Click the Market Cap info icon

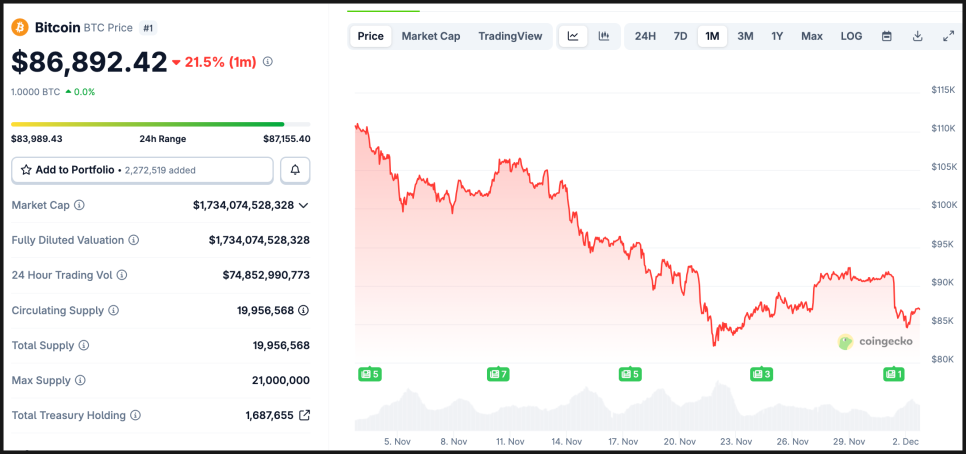click(x=80, y=205)
